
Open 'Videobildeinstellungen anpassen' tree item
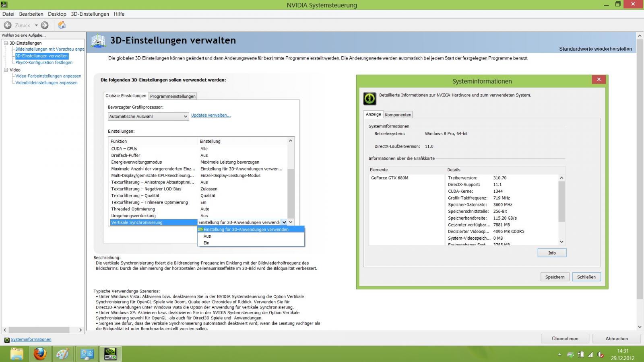(x=46, y=82)
